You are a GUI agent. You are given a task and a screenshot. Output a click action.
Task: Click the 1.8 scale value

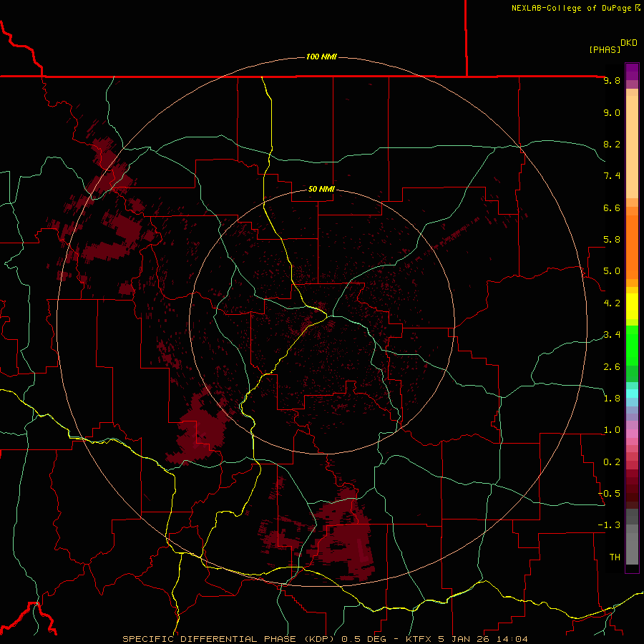tap(612, 399)
